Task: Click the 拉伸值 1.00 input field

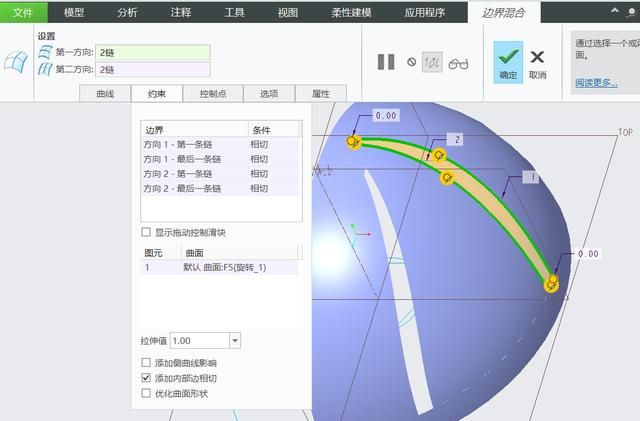Action: pyautogui.click(x=200, y=341)
